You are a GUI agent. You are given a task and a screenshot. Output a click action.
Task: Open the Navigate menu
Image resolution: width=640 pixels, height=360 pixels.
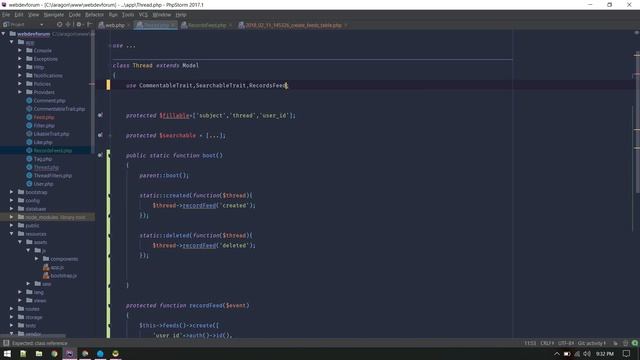point(53,15)
